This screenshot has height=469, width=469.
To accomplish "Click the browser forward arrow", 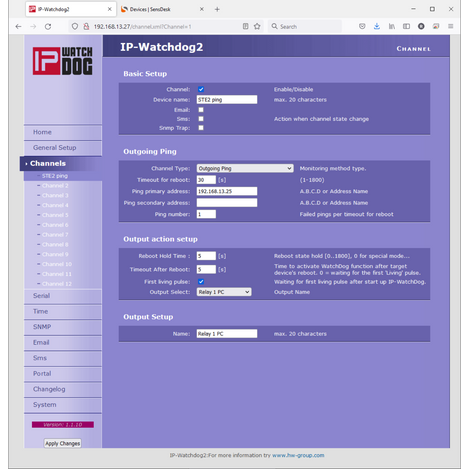I will (x=33, y=26).
